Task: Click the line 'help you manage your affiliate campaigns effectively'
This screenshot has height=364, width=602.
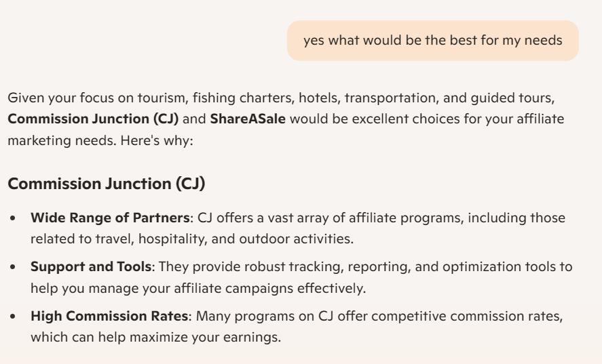Action: tap(198, 288)
